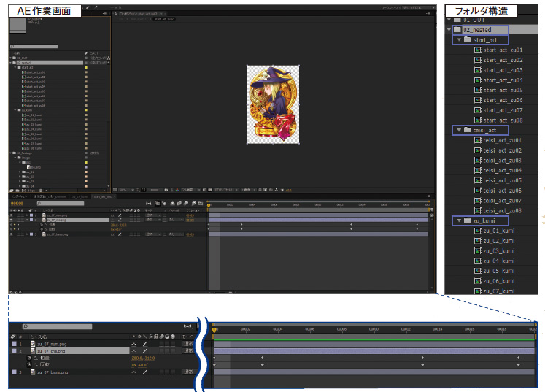Click the project panel search field
Viewport: 545px width, 392px height.
pos(34,46)
